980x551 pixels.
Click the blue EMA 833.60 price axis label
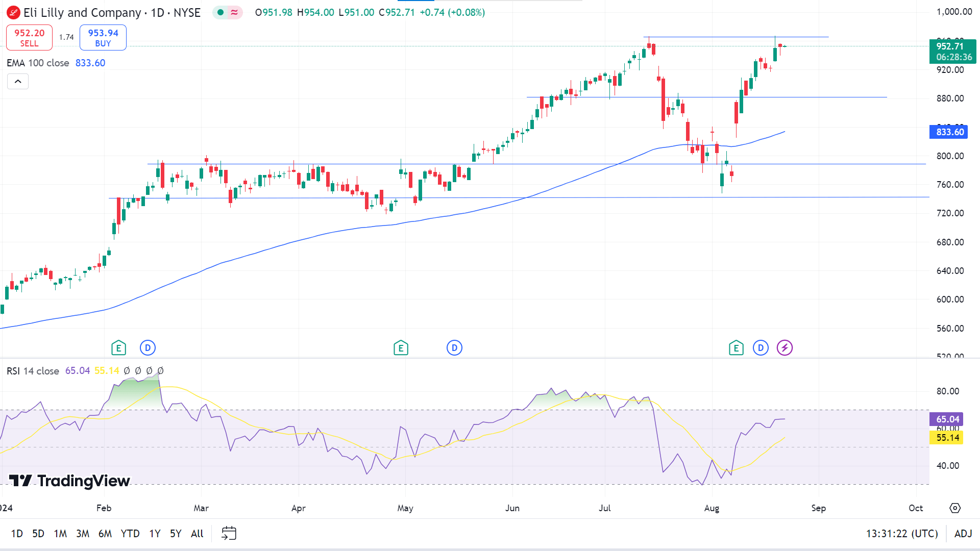click(949, 132)
